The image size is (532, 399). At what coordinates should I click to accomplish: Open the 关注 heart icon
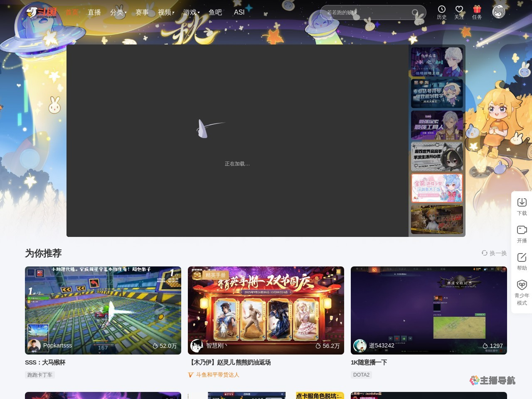tap(459, 10)
